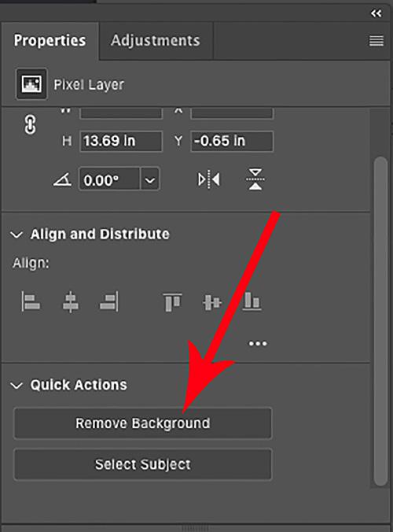Align left edges icon
The image size is (393, 532).
[x=31, y=301]
